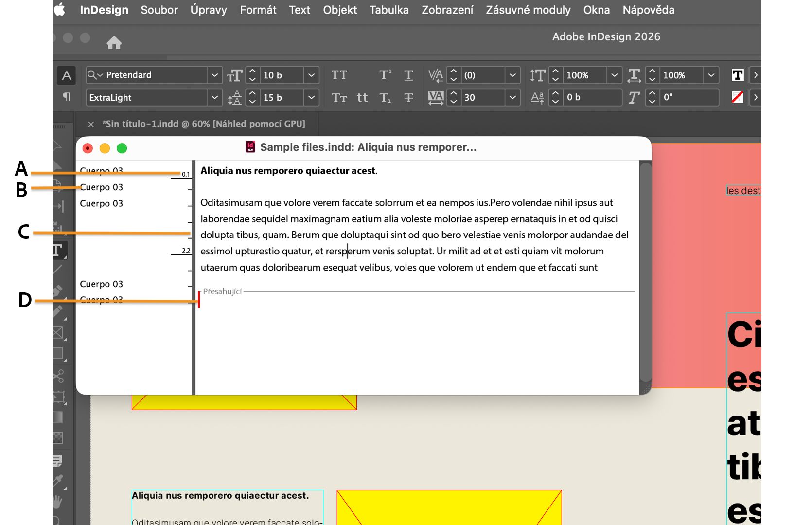Open the Pretendard font family dropdown
812x525 pixels.
(214, 75)
